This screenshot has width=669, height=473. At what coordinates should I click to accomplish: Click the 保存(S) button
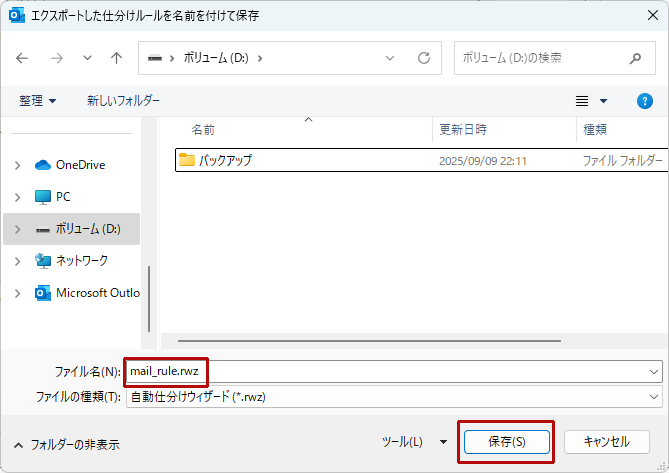(506, 441)
